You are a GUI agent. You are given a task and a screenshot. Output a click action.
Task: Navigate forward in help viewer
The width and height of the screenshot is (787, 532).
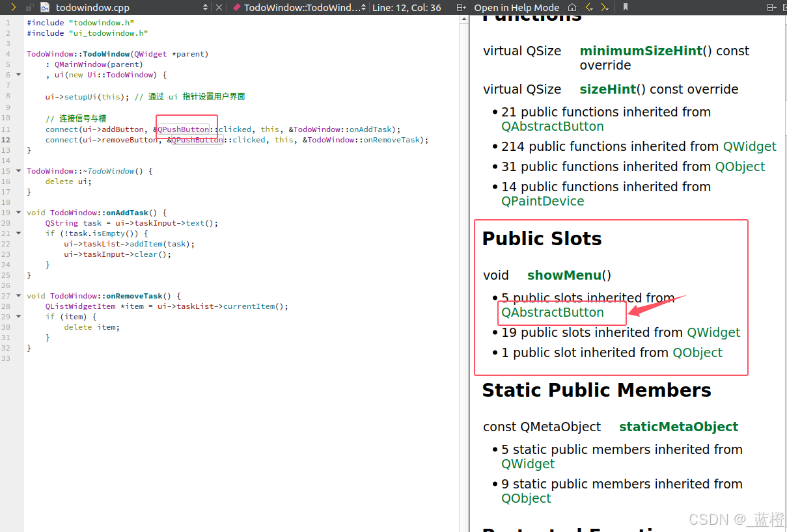click(x=605, y=7)
